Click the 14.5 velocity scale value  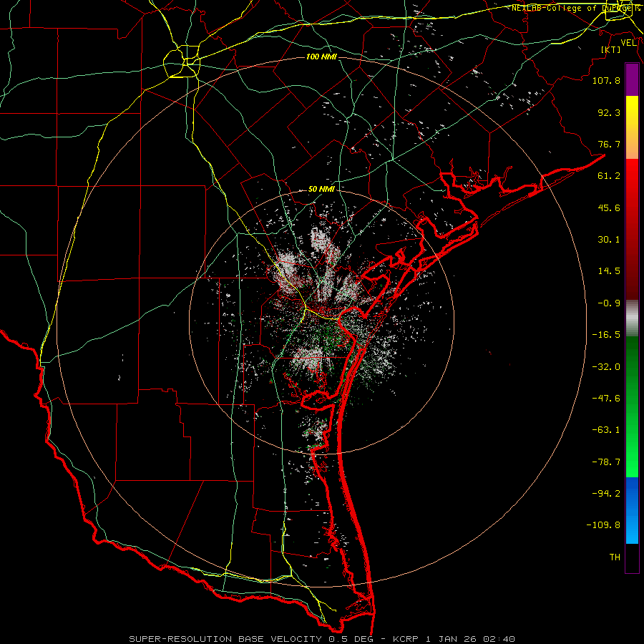coord(609,271)
